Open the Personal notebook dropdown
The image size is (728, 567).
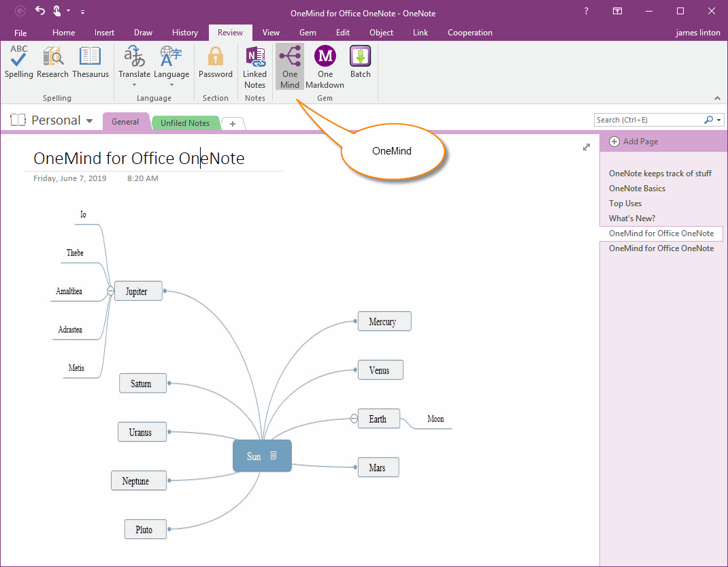tap(90, 120)
